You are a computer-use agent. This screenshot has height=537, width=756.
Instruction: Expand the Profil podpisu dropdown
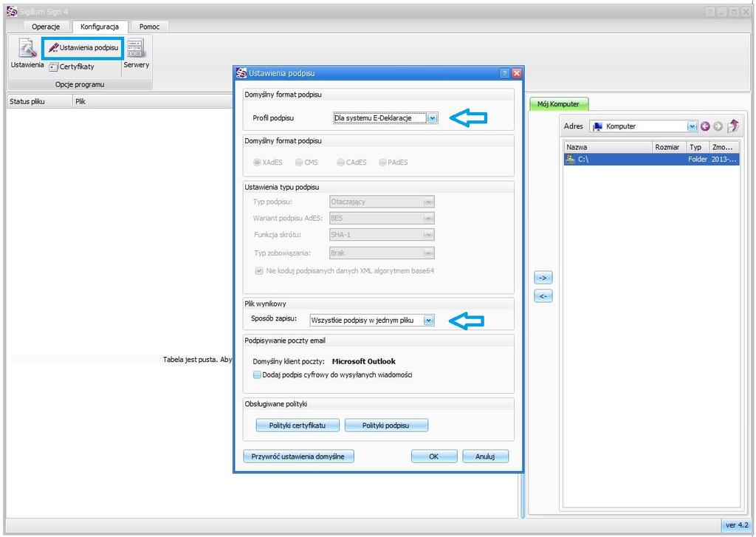tap(433, 117)
